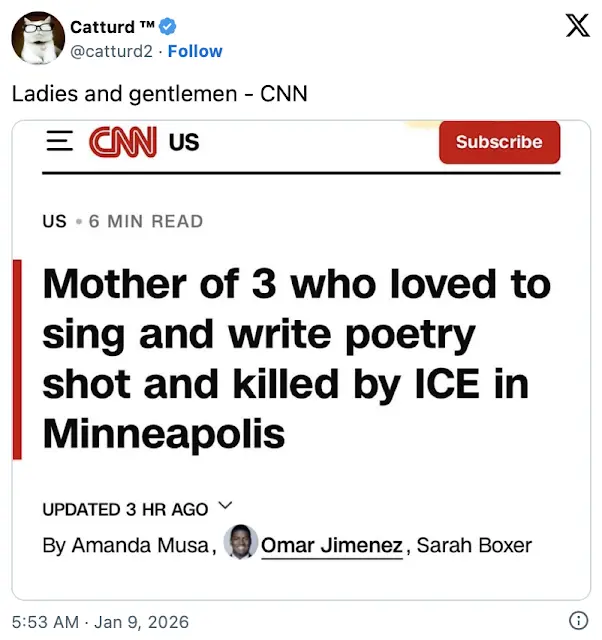
Task: Click Omar Jimenez's author photo
Action: [239, 543]
